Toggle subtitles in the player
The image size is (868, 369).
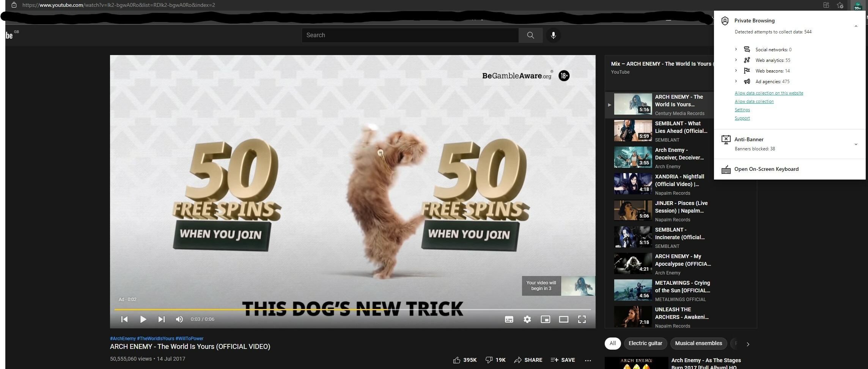(x=509, y=319)
